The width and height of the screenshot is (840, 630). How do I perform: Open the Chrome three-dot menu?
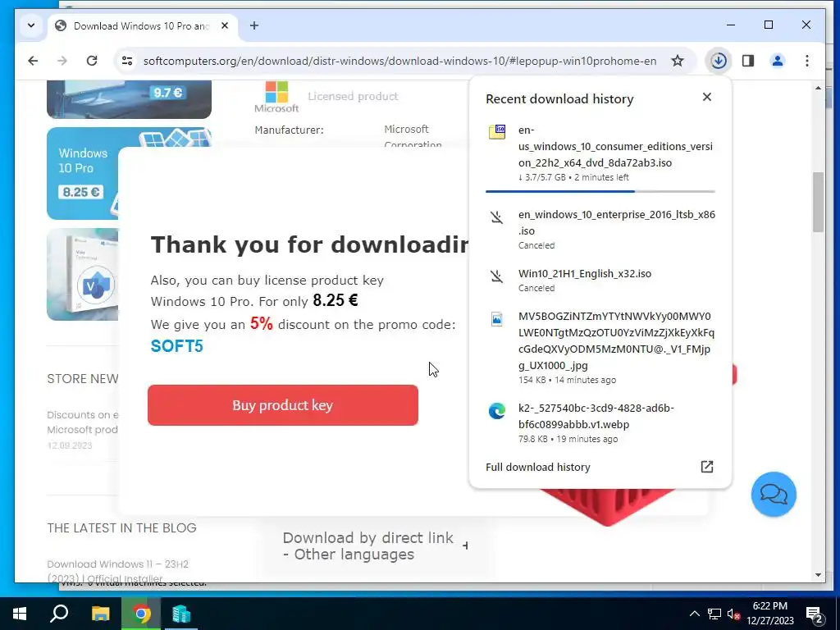coord(807,61)
